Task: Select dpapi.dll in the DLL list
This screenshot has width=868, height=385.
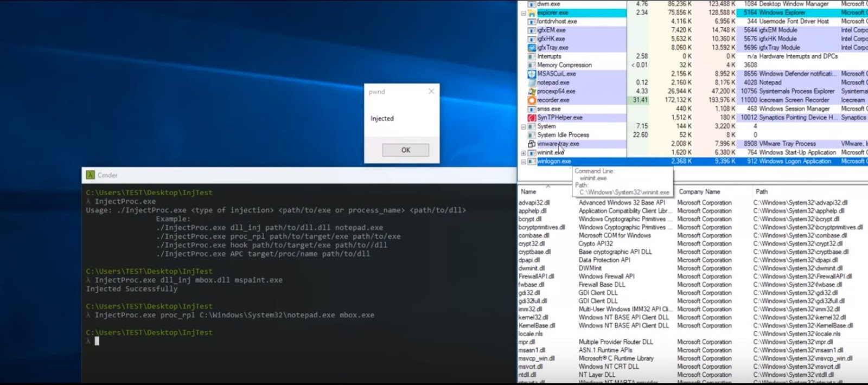Action: point(529,260)
